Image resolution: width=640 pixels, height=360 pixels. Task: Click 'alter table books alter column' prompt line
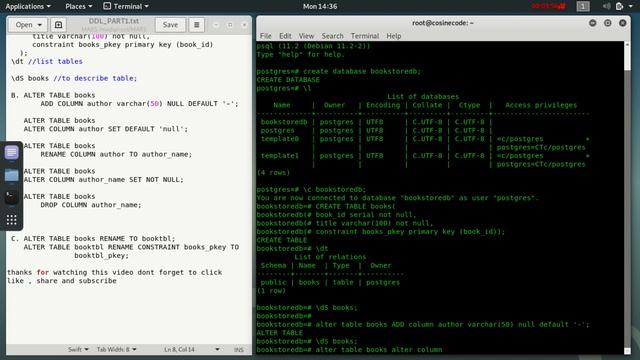349,350
